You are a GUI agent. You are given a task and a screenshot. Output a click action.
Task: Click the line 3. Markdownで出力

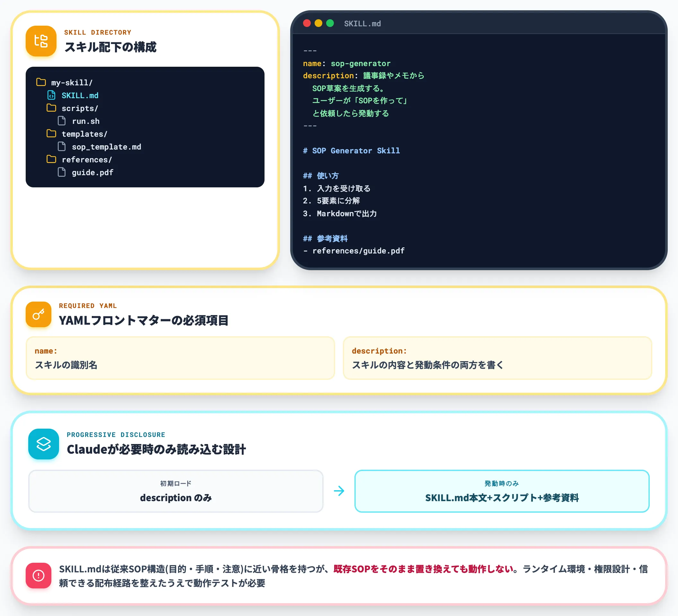pyautogui.click(x=340, y=213)
